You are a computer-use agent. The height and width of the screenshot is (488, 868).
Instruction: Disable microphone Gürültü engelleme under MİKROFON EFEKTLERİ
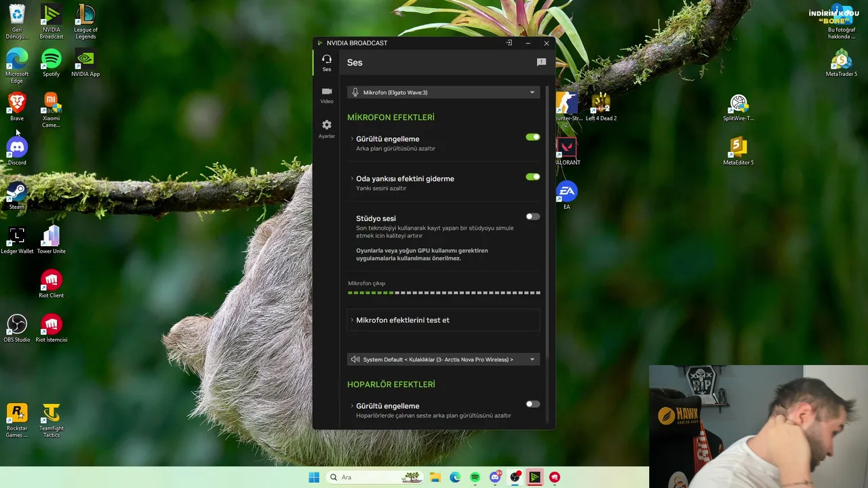[x=533, y=137]
